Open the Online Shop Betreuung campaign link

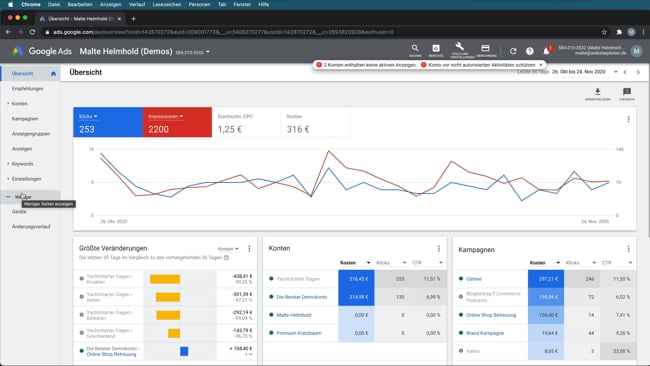tap(491, 315)
